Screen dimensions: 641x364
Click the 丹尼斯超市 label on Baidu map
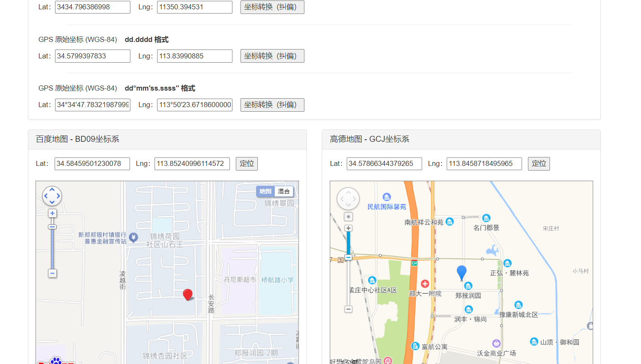tap(240, 280)
